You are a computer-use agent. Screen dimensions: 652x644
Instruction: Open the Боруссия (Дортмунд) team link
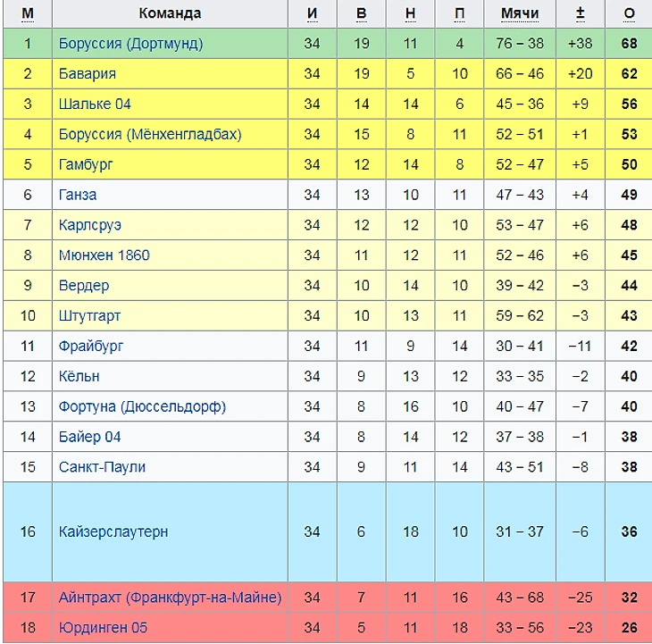click(130, 43)
